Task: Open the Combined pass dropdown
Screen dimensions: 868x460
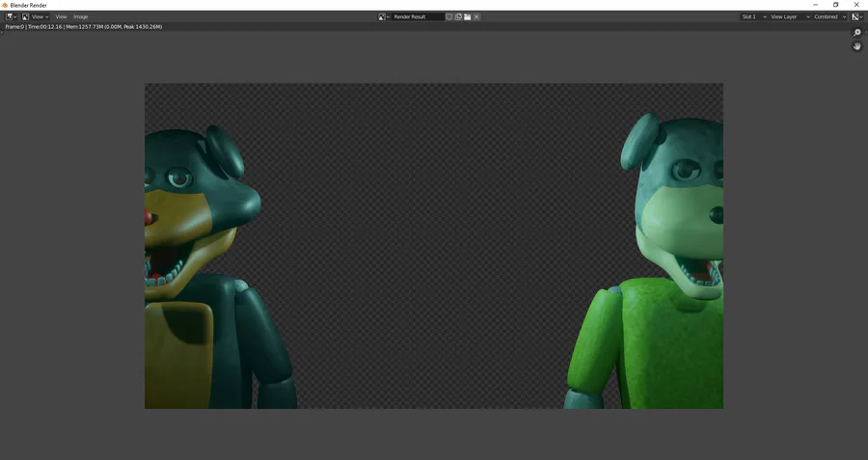Action: 829,16
